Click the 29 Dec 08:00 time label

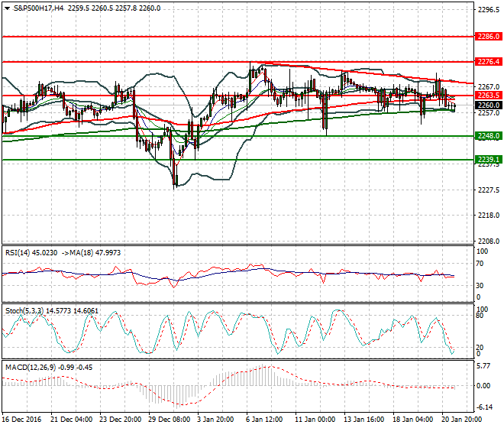(x=169, y=420)
